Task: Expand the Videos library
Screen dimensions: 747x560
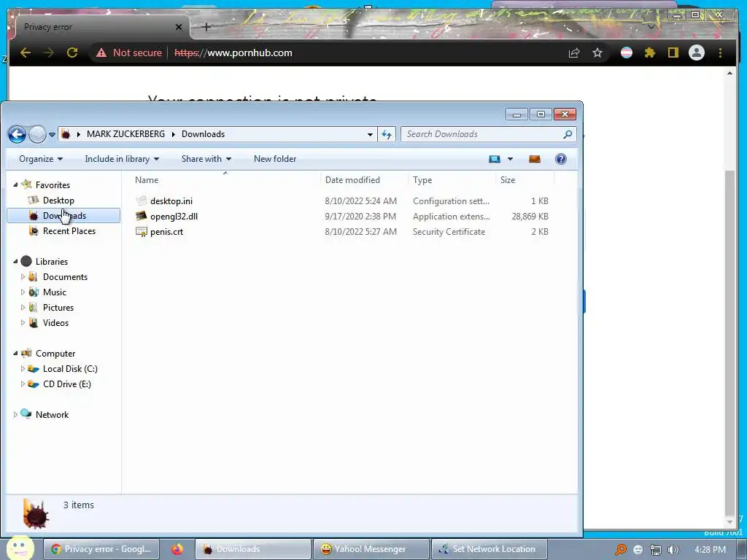Action: (x=23, y=322)
